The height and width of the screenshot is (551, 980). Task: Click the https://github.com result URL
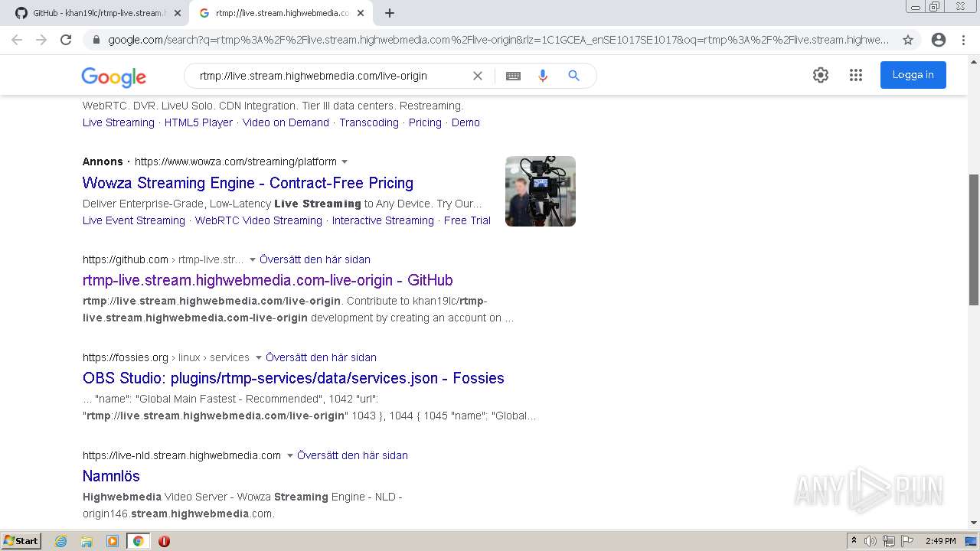point(126,259)
